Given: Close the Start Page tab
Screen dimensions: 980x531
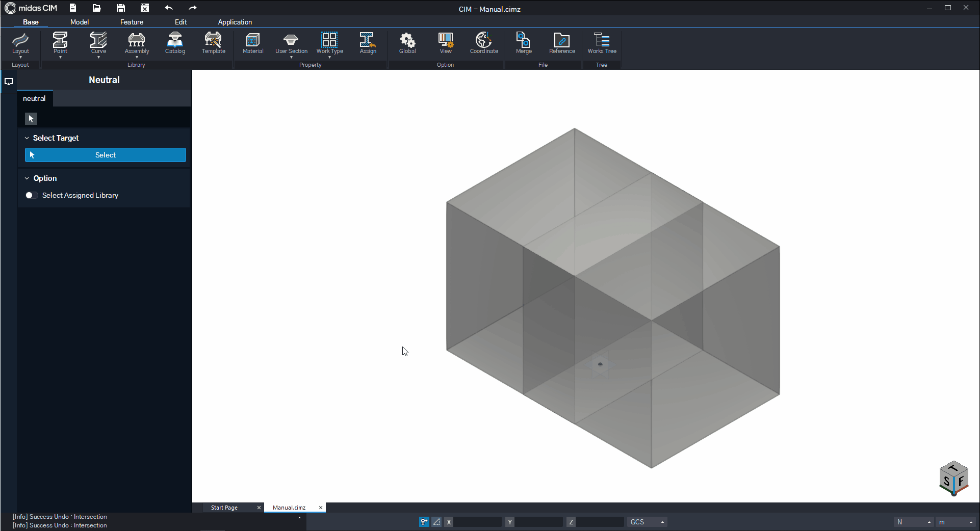Looking at the screenshot, I should coord(259,508).
